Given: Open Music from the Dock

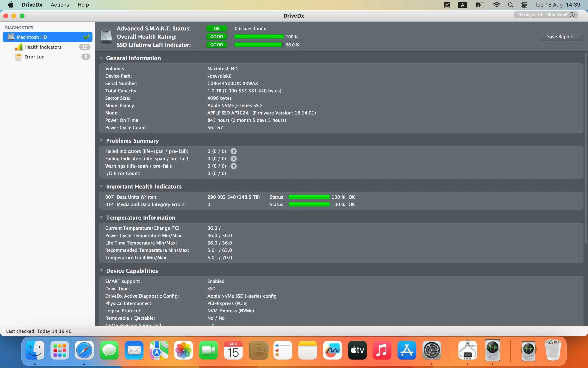Looking at the screenshot, I should pos(382,350).
